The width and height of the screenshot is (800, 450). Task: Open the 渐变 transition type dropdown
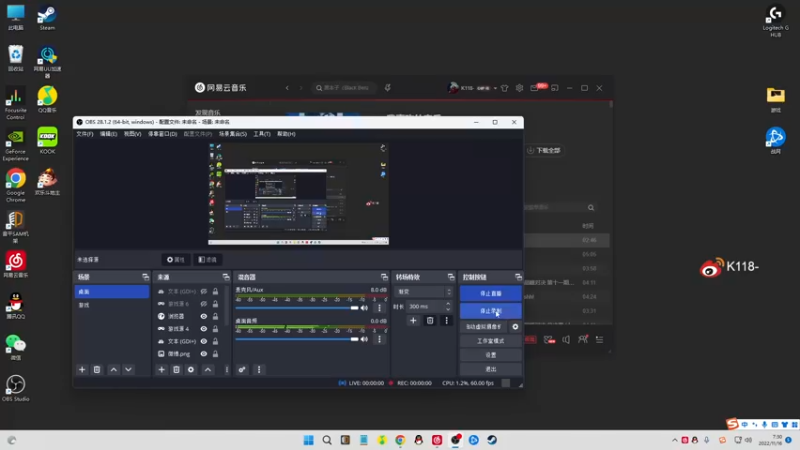(423, 292)
